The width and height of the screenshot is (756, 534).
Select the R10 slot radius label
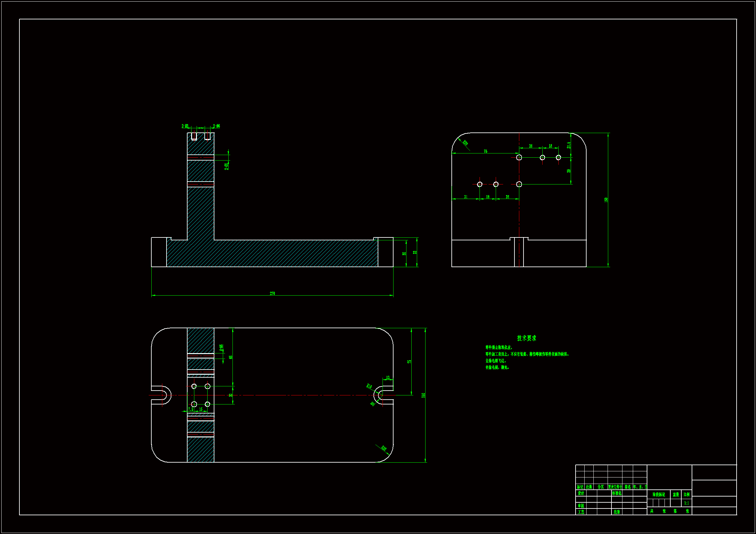(x=369, y=386)
